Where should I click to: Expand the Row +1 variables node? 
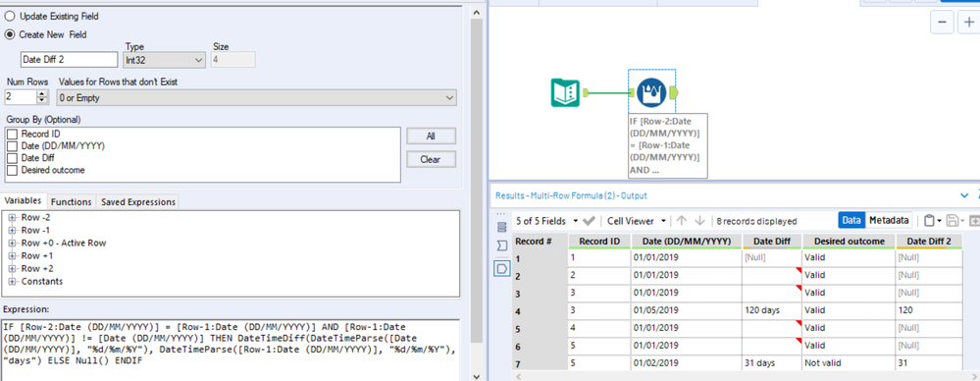tap(12, 255)
